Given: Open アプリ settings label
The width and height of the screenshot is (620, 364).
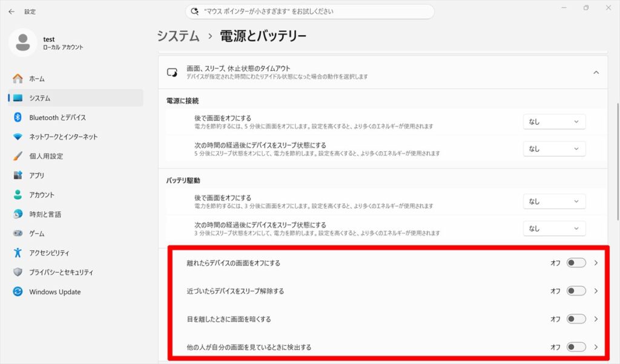Looking at the screenshot, I should point(37,175).
